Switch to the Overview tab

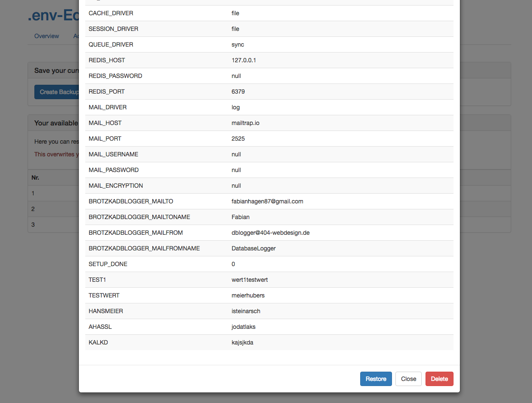click(47, 36)
